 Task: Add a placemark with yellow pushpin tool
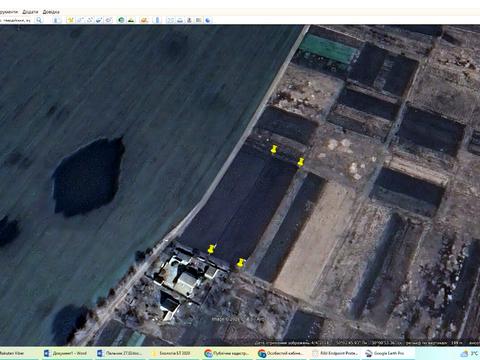(71, 20)
